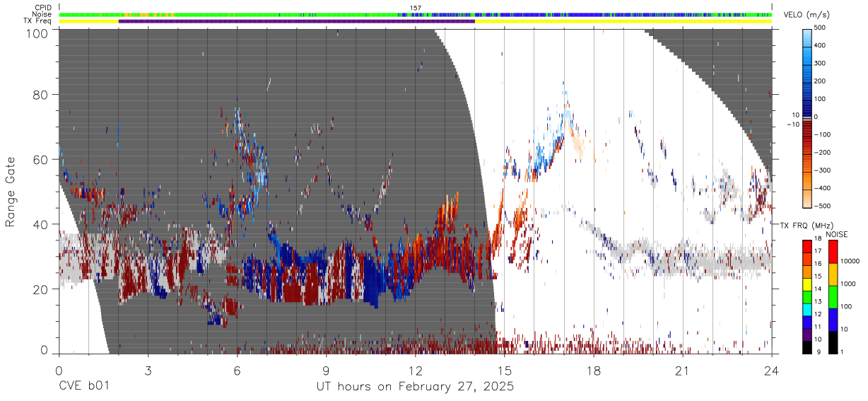Screen dimensions: 868x401
Task: Click the NOISE legend title
Action: coord(836,234)
